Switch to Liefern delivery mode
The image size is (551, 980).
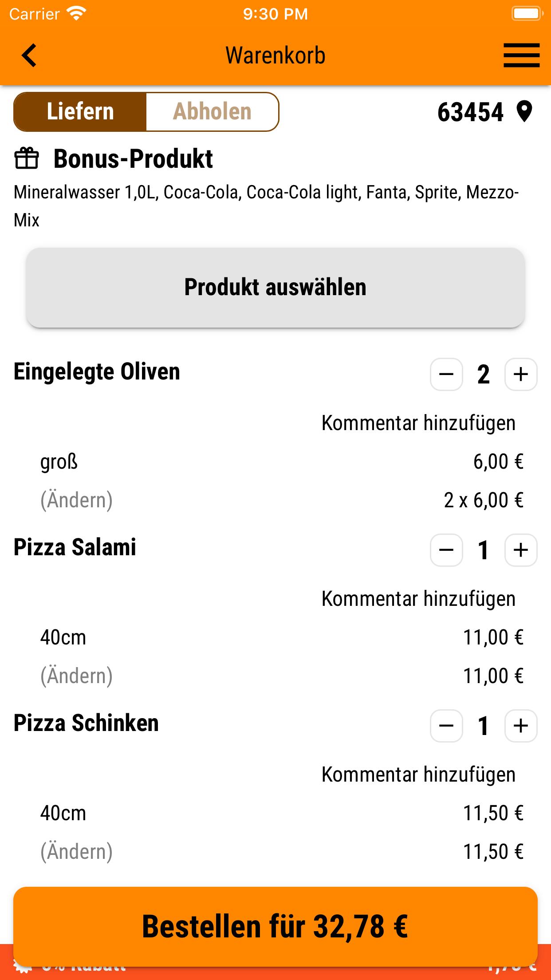pyautogui.click(x=80, y=112)
